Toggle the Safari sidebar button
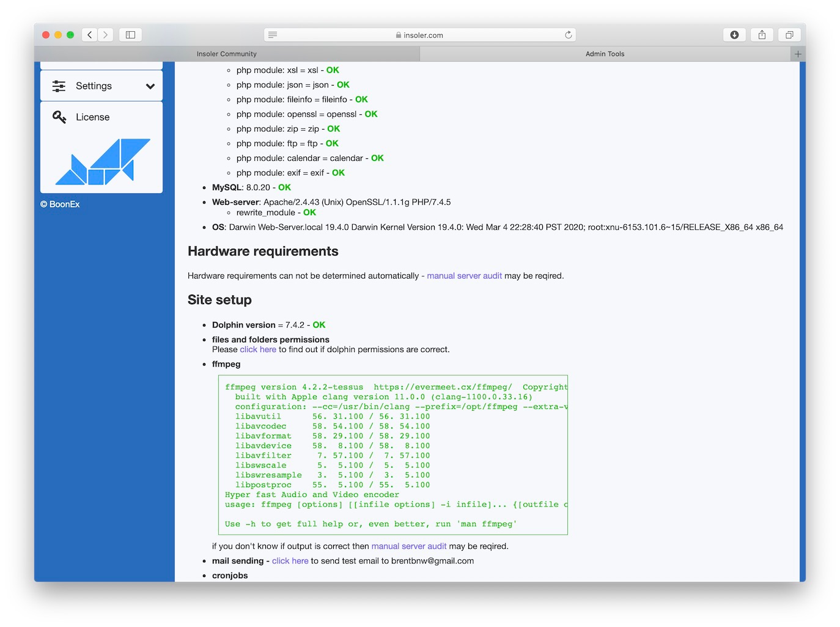The height and width of the screenshot is (627, 840). point(130,35)
